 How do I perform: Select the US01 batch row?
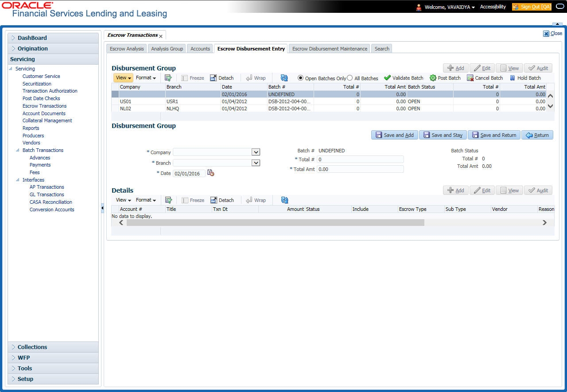pyautogui.click(x=329, y=101)
